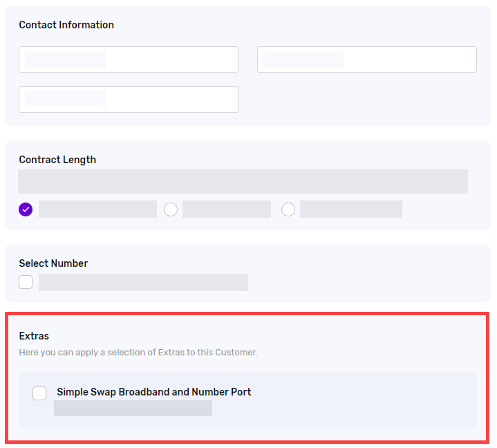Viewport: 497px width, 448px height.
Task: Focus the top-right Contact Information input field
Action: (367, 59)
